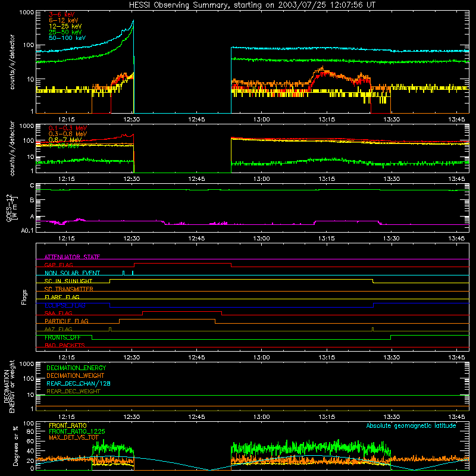This screenshot has width=476, height=476.
Task: Click the REAR_DEC_CHAN/128 legend entry
Action: point(79,384)
